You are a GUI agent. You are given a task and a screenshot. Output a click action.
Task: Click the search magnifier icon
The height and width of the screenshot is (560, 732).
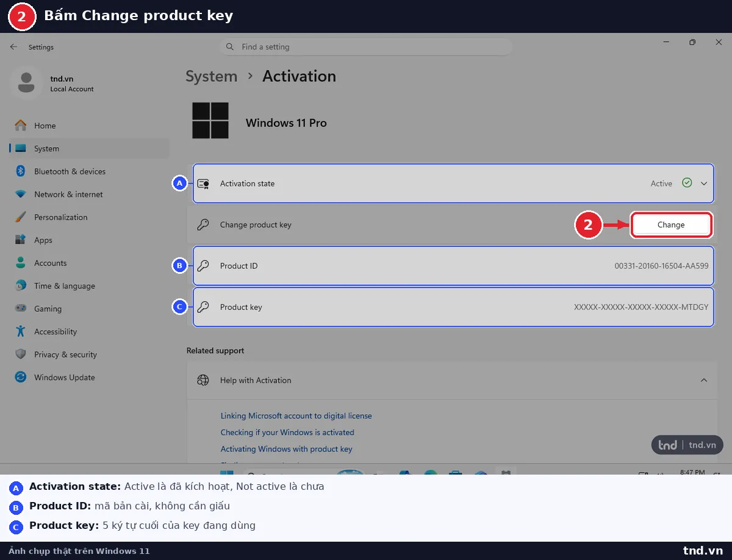coord(230,47)
